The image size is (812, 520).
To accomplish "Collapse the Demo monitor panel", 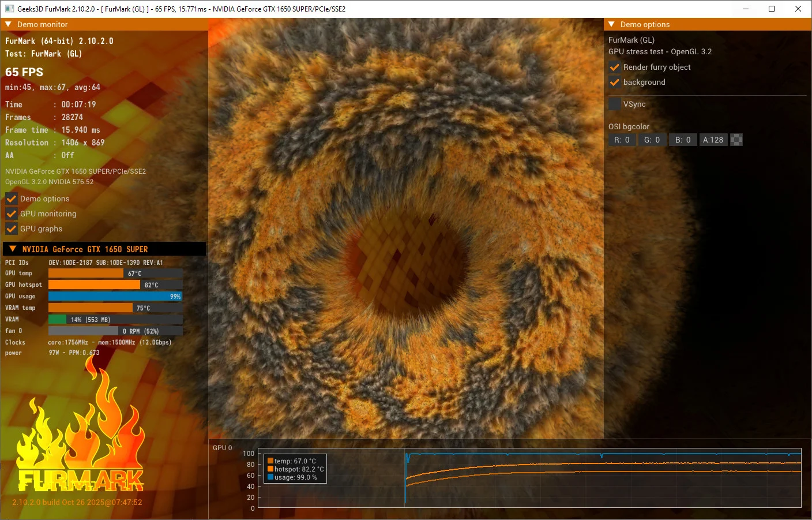I will (x=9, y=24).
